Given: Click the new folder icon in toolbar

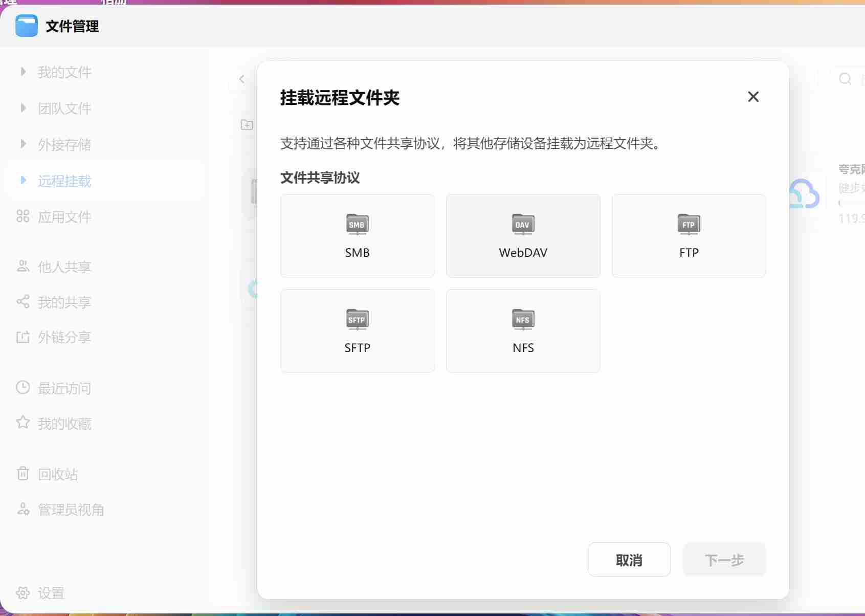Looking at the screenshot, I should pyautogui.click(x=247, y=125).
